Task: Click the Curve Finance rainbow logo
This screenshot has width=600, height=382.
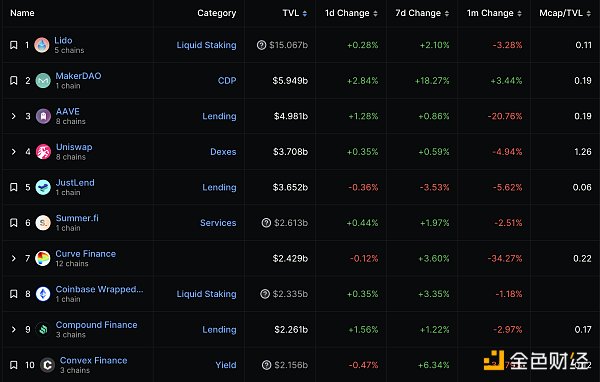Action: point(42,259)
